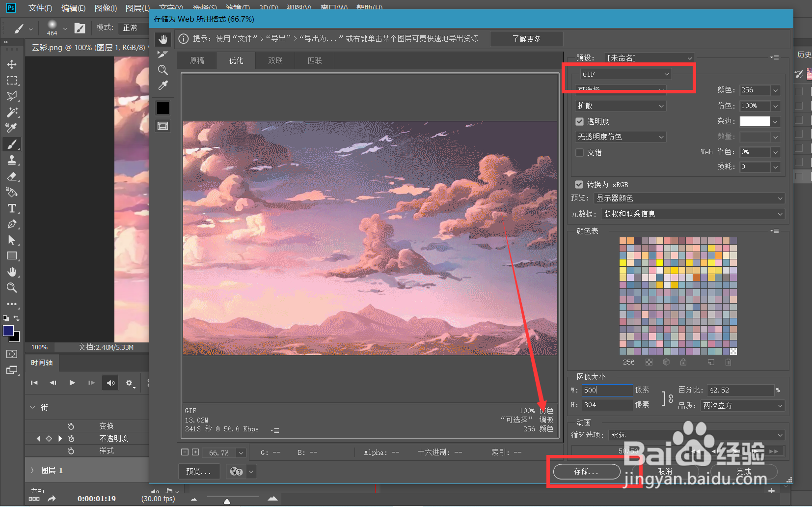Select the Hand tool in Save for Web dialog
812x507 pixels.
coord(162,39)
